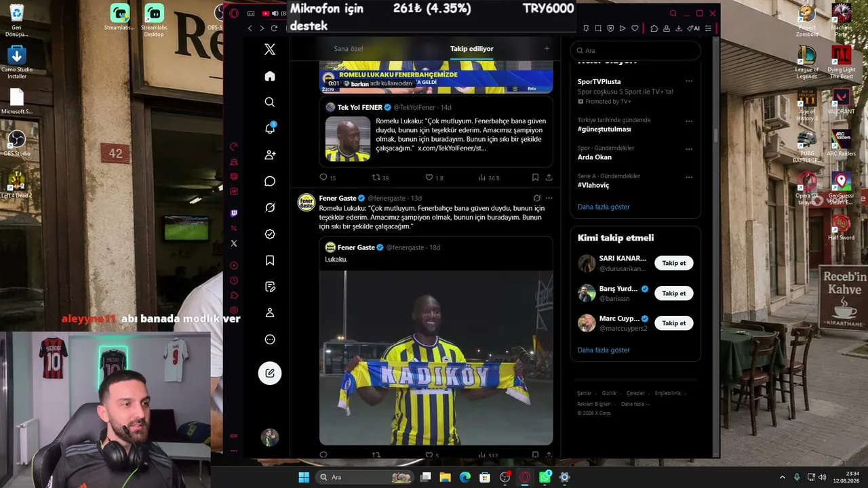This screenshot has width=868, height=488.
Task: Go back in browser history
Action: point(250,28)
